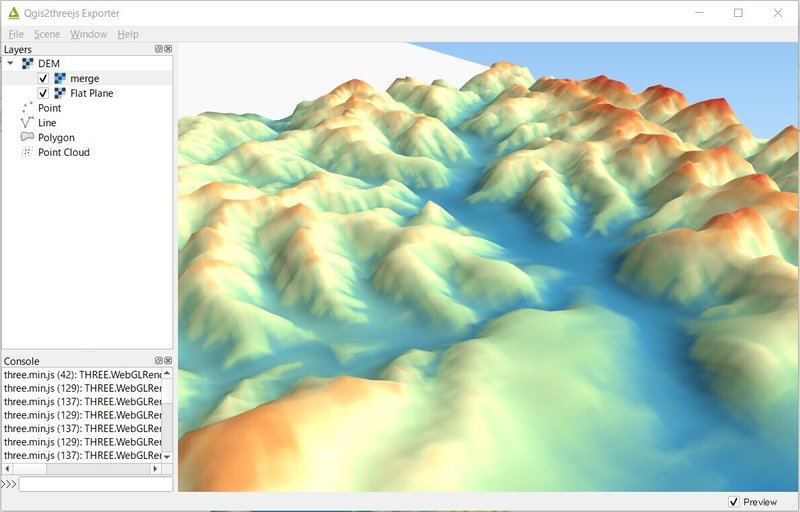This screenshot has height=512, width=800.
Task: Open the Help menu
Action: coord(128,34)
